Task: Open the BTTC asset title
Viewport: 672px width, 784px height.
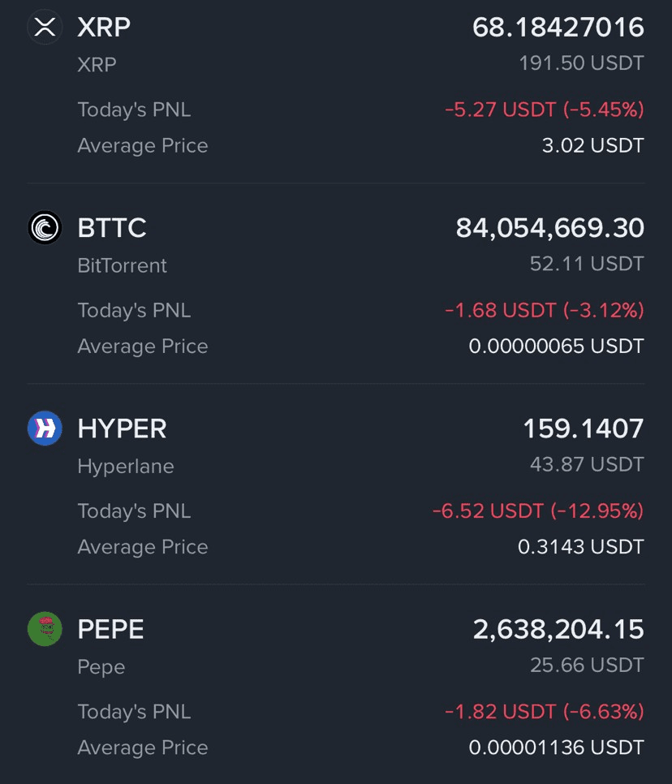Action: (x=112, y=228)
